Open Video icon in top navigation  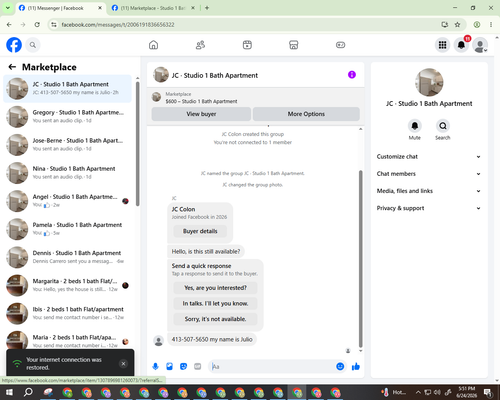[247, 45]
